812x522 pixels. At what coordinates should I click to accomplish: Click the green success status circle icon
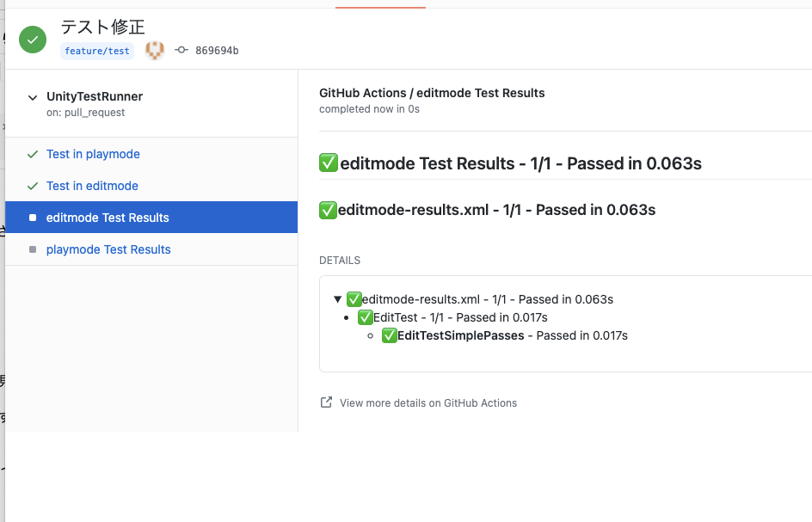coord(33,40)
